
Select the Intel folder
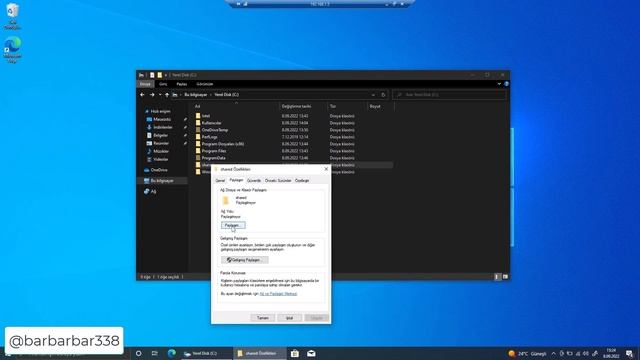click(x=206, y=116)
